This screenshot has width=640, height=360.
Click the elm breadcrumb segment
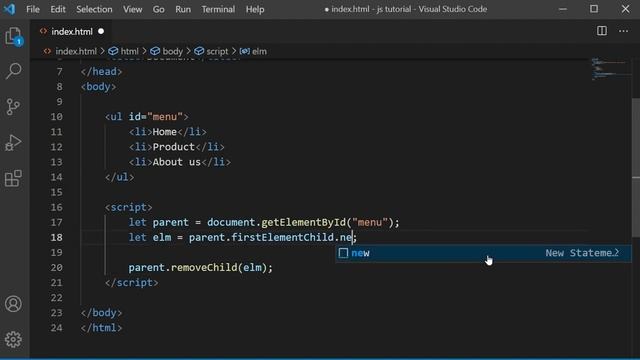pyautogui.click(x=259, y=51)
